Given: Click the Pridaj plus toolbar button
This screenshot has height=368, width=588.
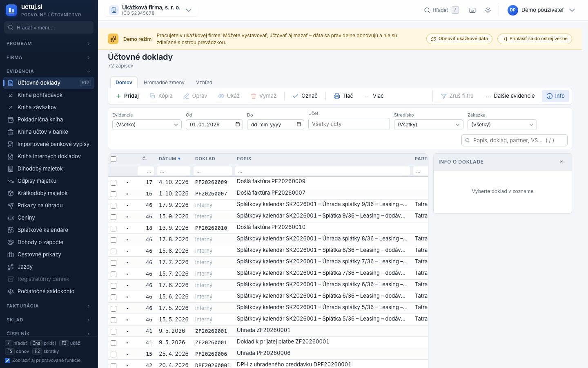Looking at the screenshot, I should pyautogui.click(x=127, y=96).
